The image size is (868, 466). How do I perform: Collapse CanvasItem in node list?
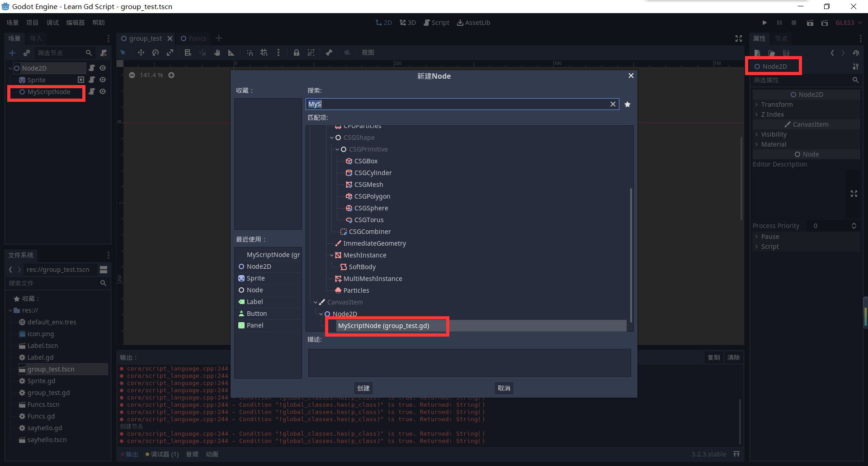316,302
